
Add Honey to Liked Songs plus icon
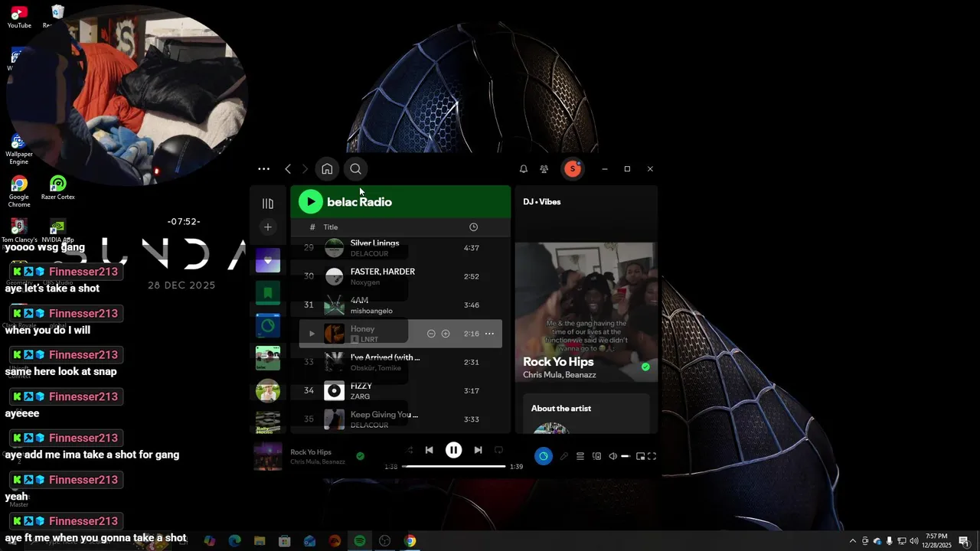pos(446,334)
